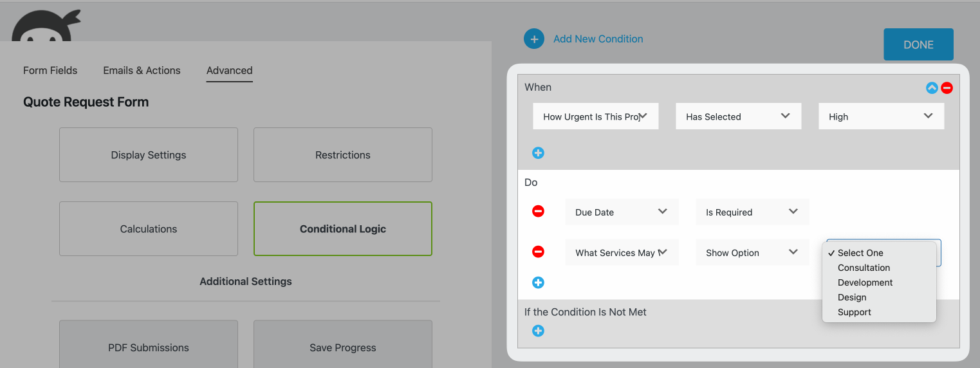Open the Has Selected comparator dropdown
Image resolution: width=980 pixels, height=368 pixels.
(x=738, y=116)
